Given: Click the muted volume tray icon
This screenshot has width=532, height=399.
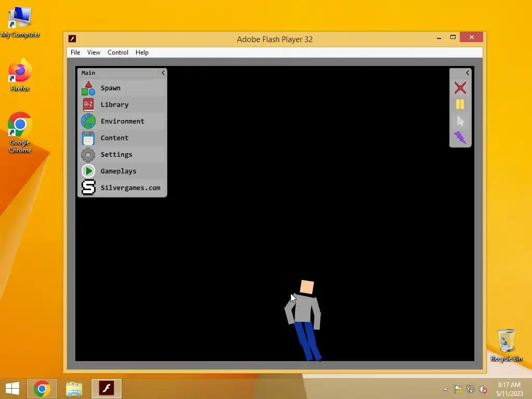Looking at the screenshot, I should 483,389.
